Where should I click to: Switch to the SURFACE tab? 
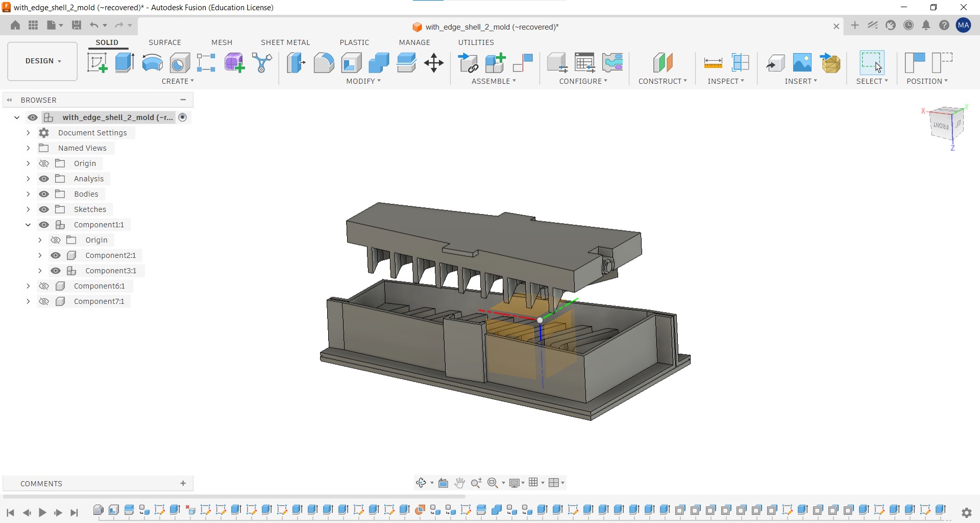(x=165, y=42)
